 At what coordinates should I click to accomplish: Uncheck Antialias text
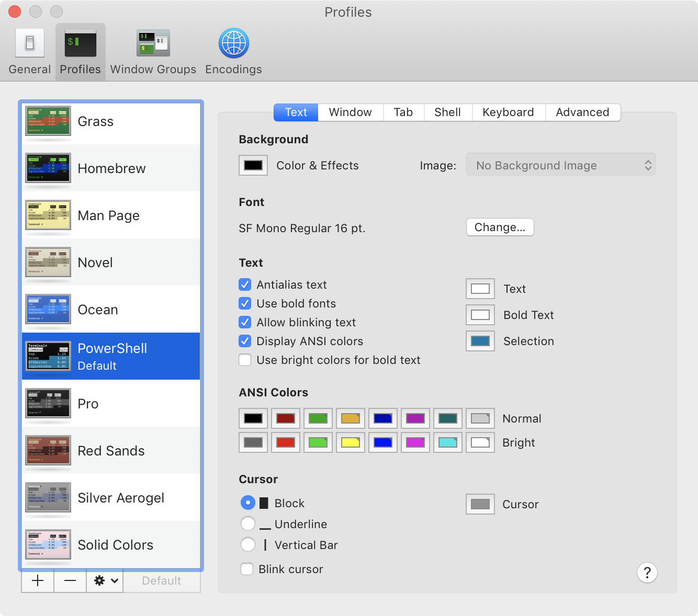[x=245, y=284]
